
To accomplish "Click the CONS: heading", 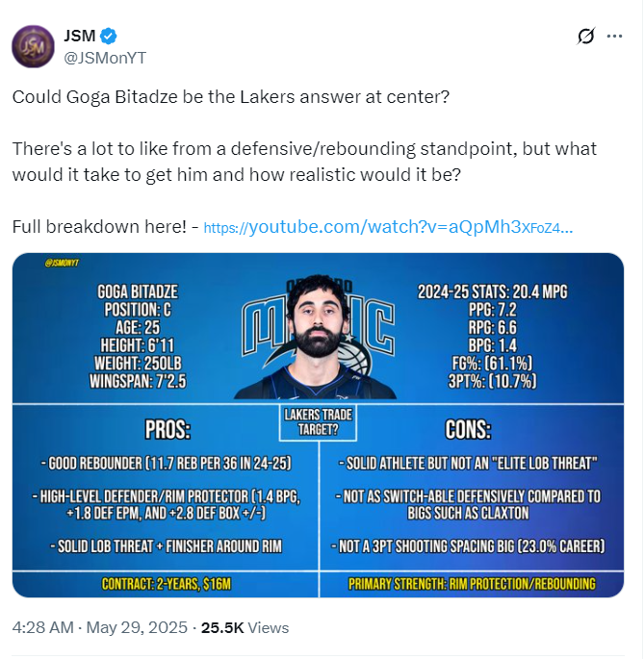I will point(470,429).
